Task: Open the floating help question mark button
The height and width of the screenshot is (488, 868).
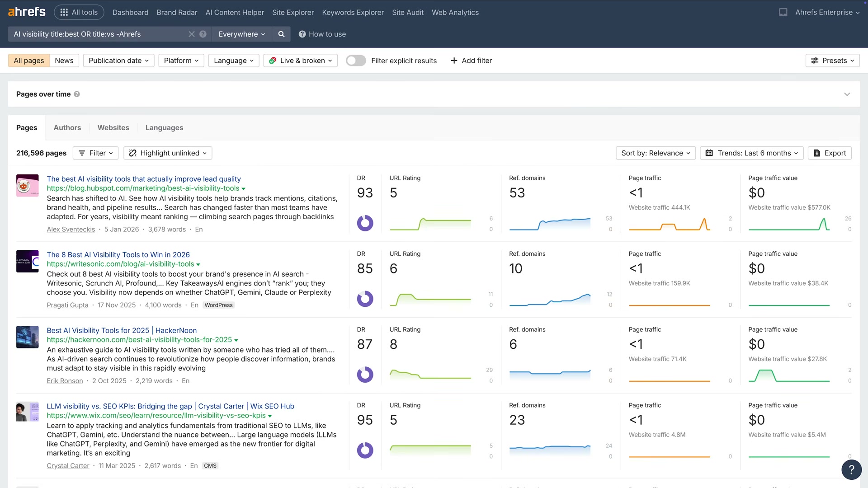Action: [851, 469]
